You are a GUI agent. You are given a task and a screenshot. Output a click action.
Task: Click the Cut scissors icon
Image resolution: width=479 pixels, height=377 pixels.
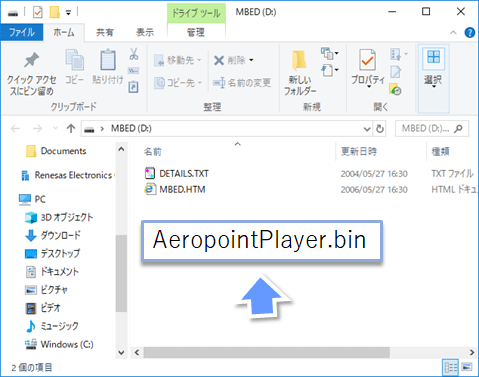coord(134,54)
